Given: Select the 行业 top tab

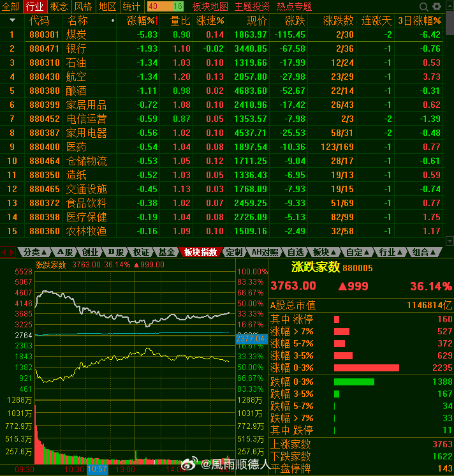Looking at the screenshot, I should click(x=34, y=6).
